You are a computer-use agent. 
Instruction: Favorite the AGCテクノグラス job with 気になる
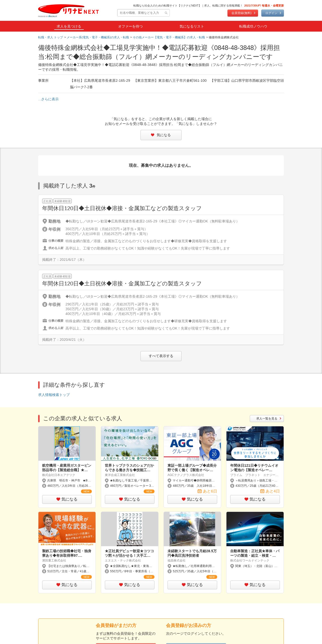click(192, 499)
